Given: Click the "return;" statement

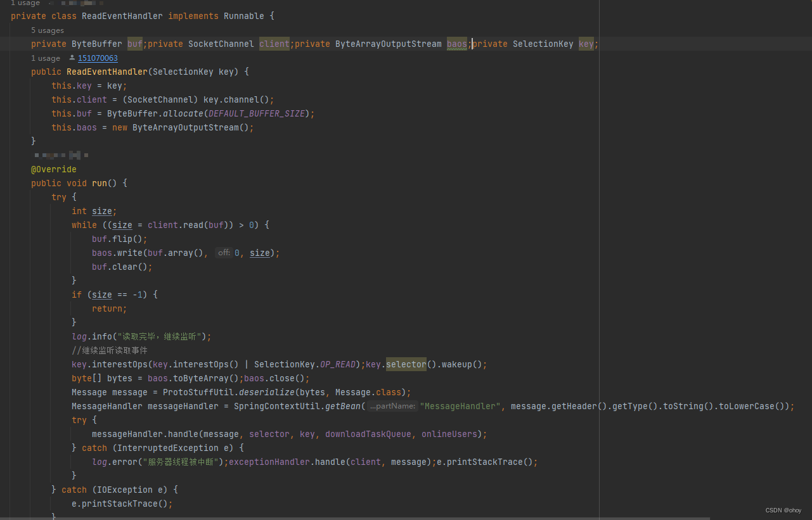Looking at the screenshot, I should click(x=110, y=308).
